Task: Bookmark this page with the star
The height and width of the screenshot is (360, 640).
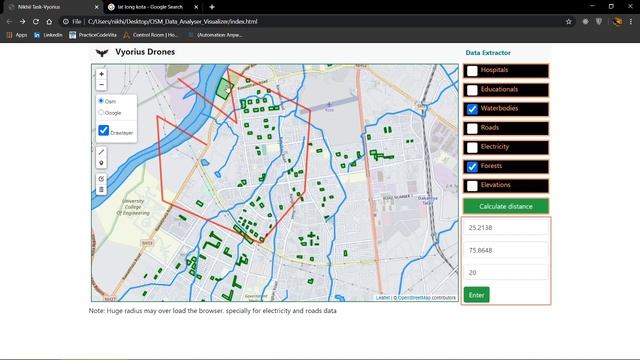Action: 569,22
